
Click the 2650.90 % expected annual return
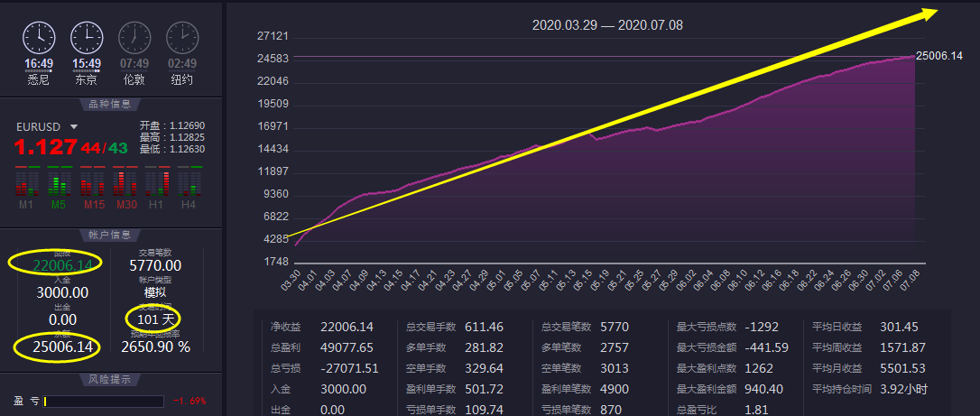pos(155,347)
